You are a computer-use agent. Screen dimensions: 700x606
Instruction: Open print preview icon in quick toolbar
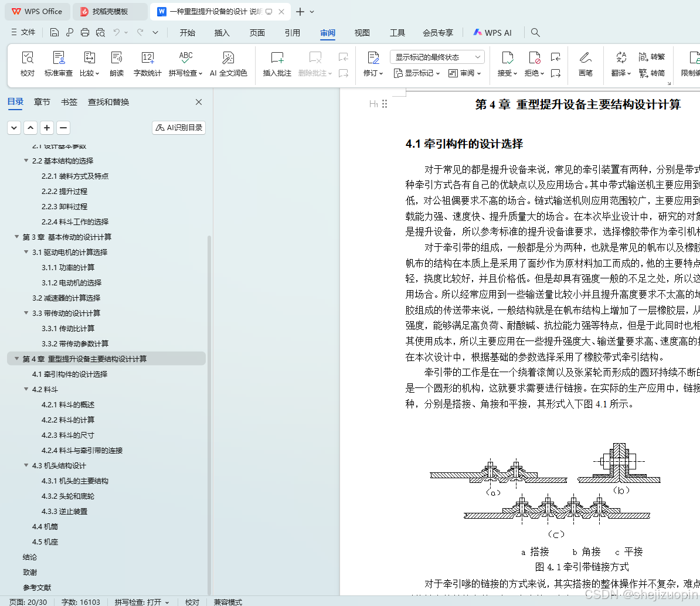click(x=100, y=32)
